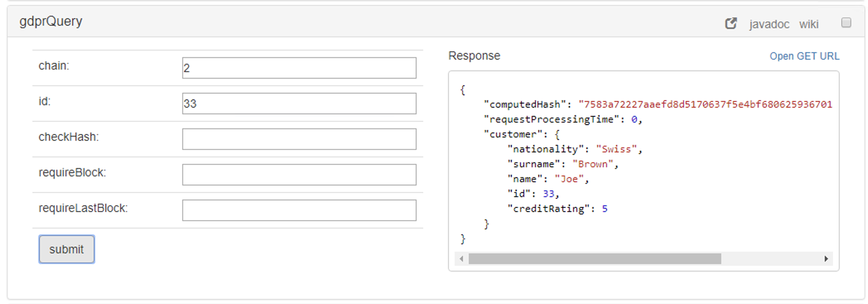Screen dimensions: 868x304
Task: Click the "name": "Joe" line
Action: click(x=548, y=179)
